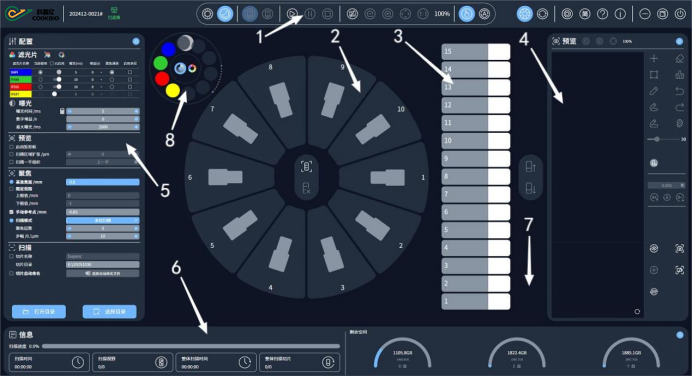The height and width of the screenshot is (377, 693).
Task: Click the auto mode 'A' icon
Action: [484, 14]
